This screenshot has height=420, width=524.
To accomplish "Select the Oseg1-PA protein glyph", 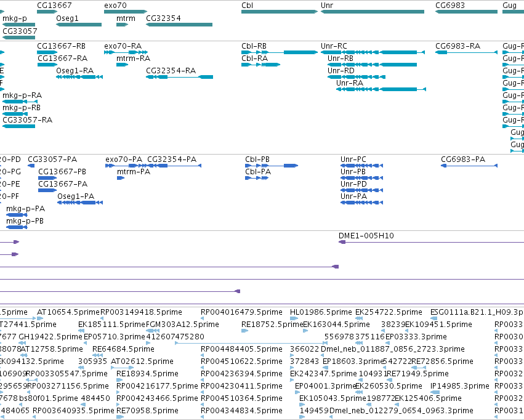I will click(80, 203).
